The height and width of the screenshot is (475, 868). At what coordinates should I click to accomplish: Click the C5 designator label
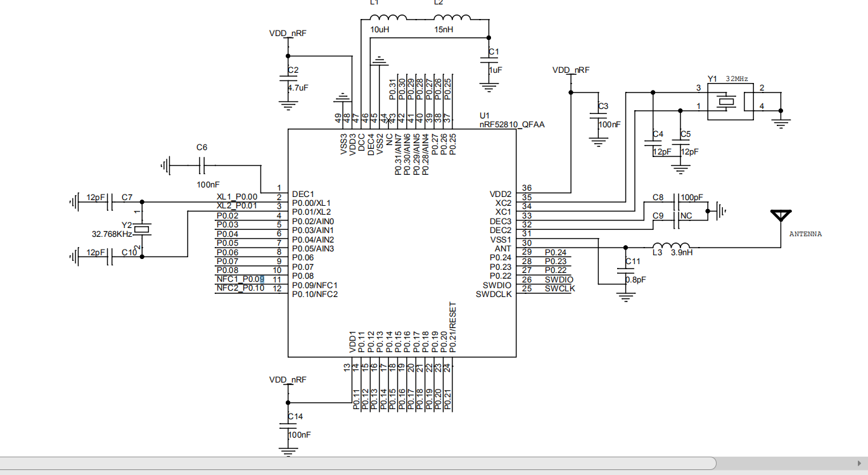pyautogui.click(x=685, y=134)
